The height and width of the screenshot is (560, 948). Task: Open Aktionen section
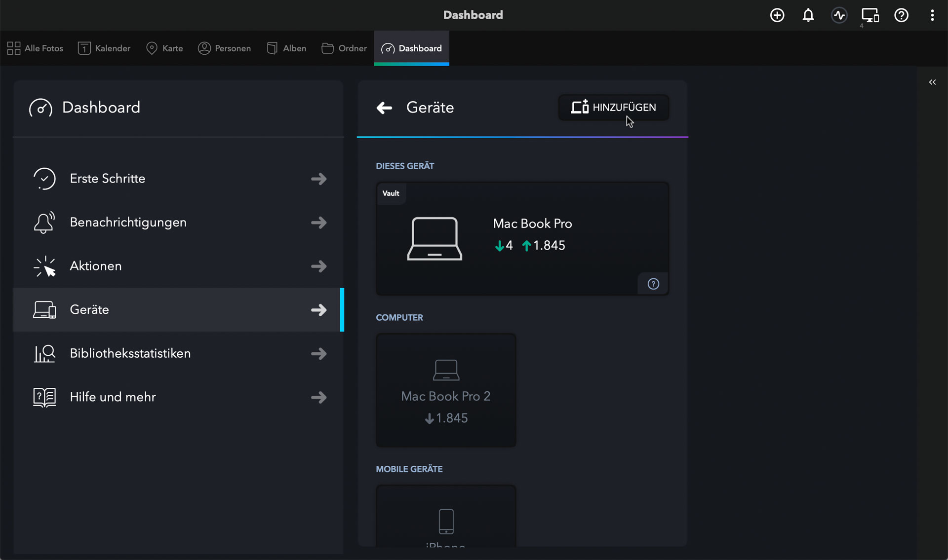tap(179, 266)
